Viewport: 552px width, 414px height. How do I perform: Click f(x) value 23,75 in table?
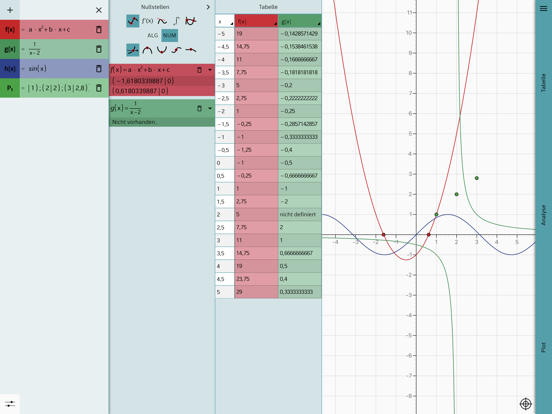[x=256, y=279]
